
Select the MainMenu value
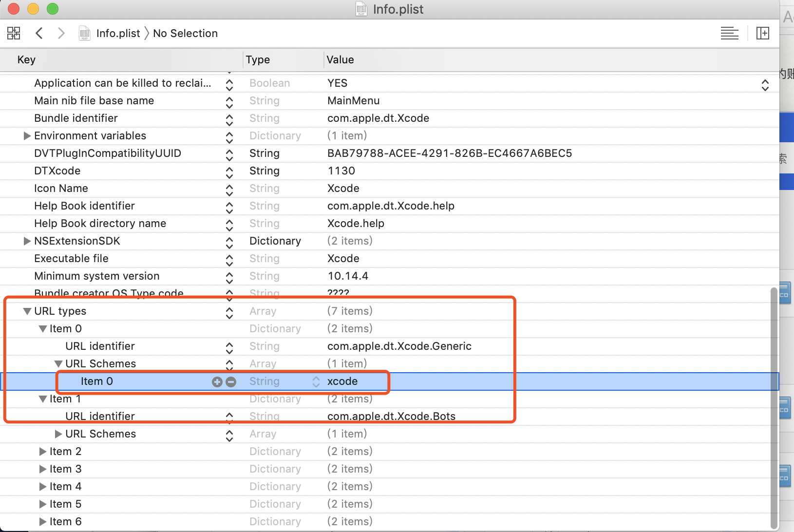pos(353,100)
